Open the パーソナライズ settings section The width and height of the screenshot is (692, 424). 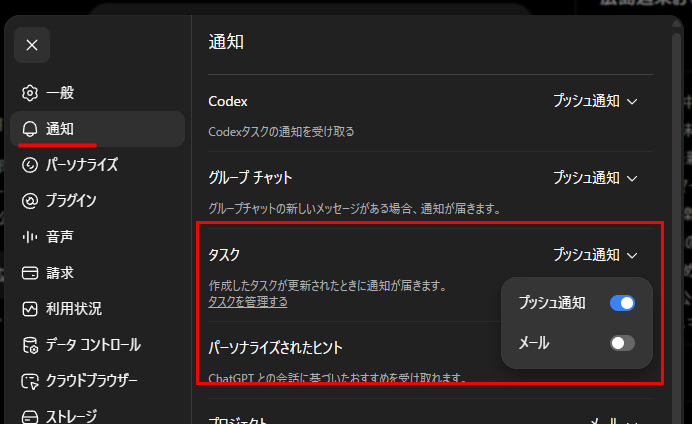tap(97, 165)
